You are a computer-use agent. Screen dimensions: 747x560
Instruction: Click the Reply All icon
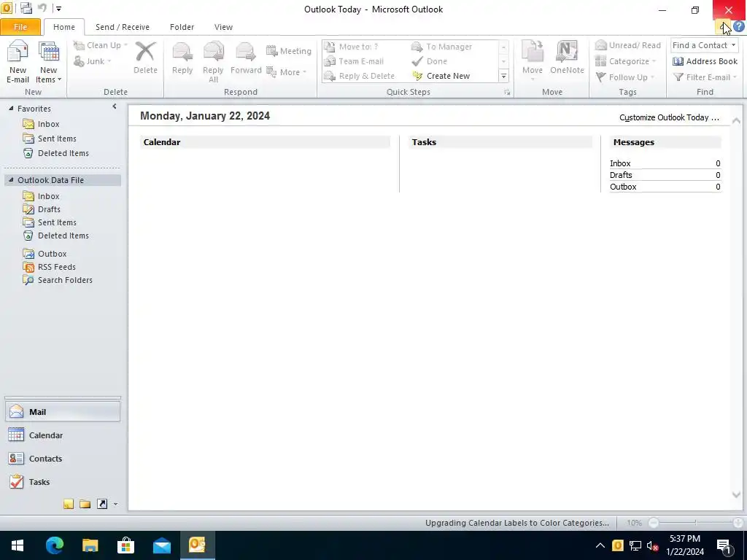213,62
